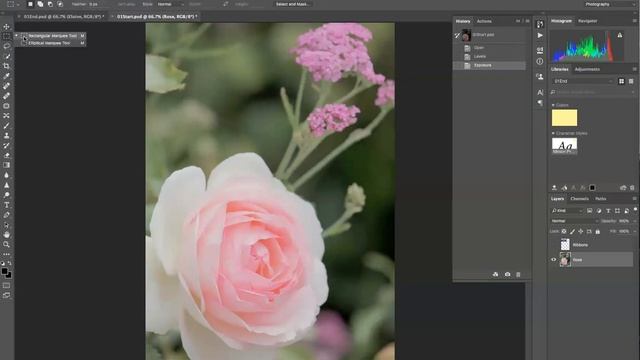Screen dimensions: 640x360
Task: Click the library search field
Action: coord(593,93)
